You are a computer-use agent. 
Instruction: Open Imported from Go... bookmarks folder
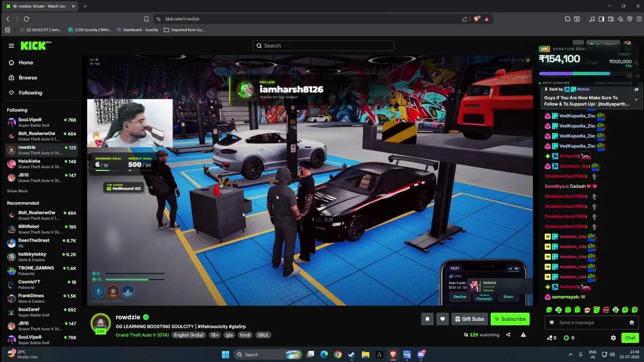(184, 30)
